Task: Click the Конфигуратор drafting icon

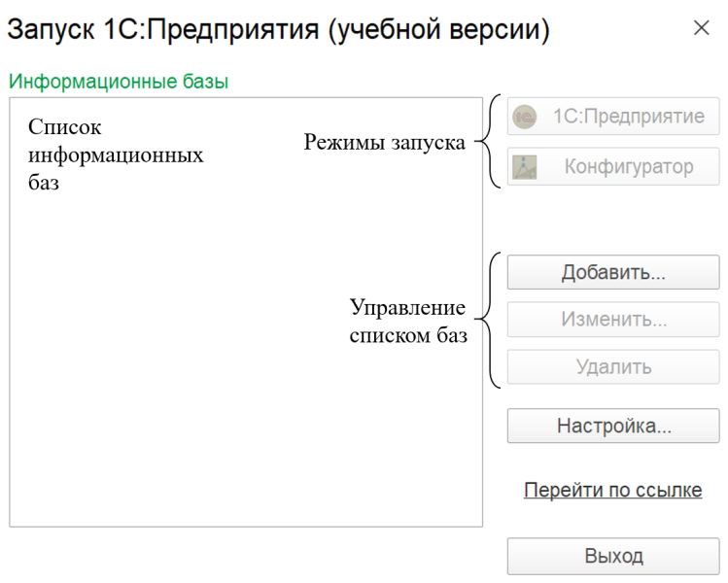Action: pos(525,167)
